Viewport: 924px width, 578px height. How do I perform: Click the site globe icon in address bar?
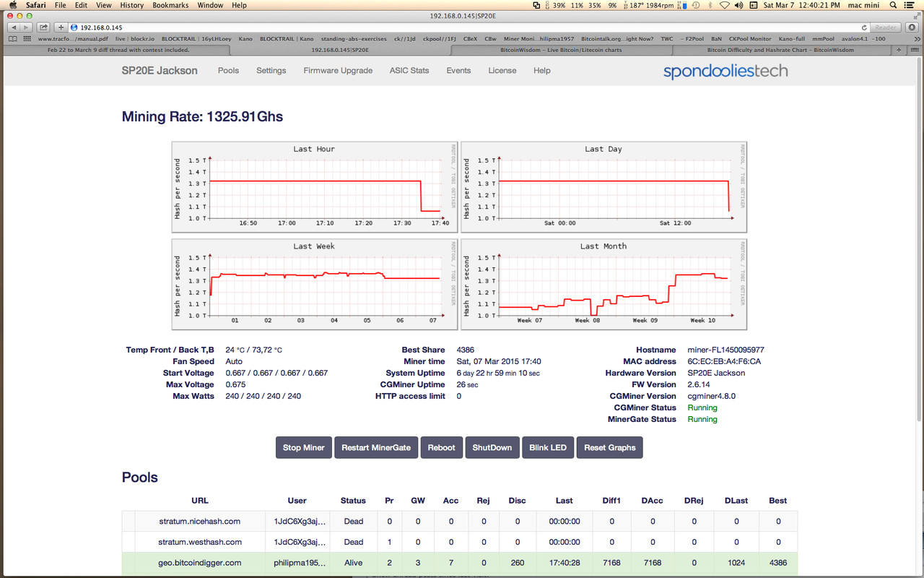coord(74,27)
